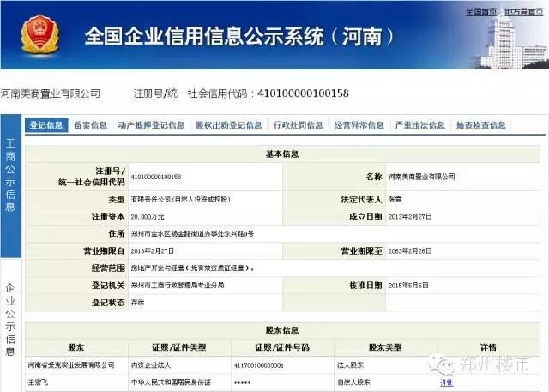Open the 经营异常信息 tab
This screenshot has width=549, height=392.
tap(359, 125)
